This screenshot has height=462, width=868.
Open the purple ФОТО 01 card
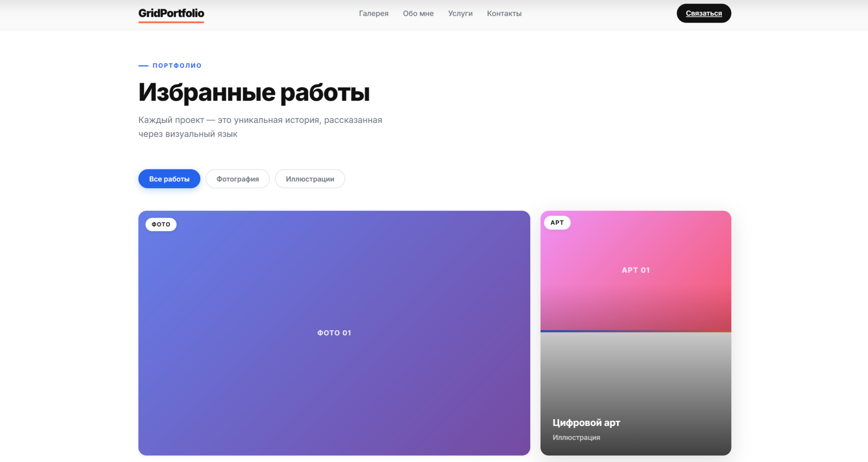334,333
